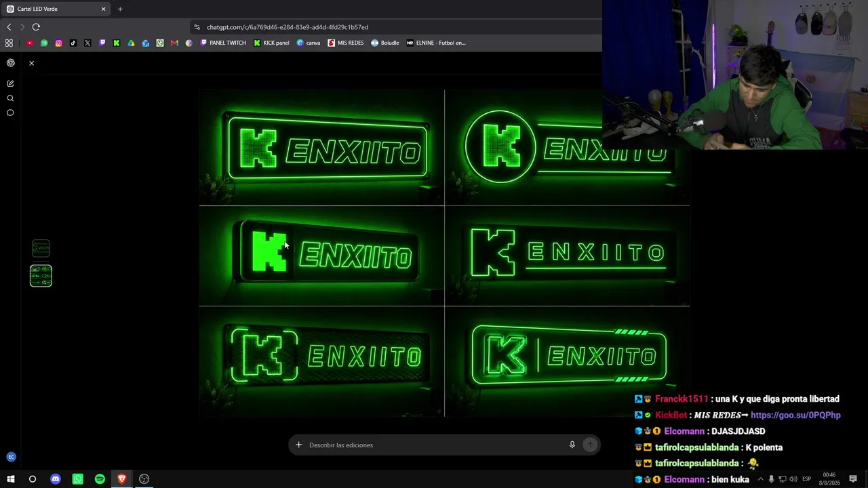Open the Cortana circle on the taskbar
This screenshot has height=488, width=868.
[32, 479]
